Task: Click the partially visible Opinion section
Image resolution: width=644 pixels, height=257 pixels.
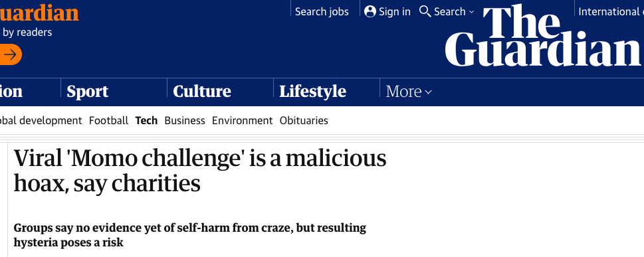Action: tap(11, 91)
